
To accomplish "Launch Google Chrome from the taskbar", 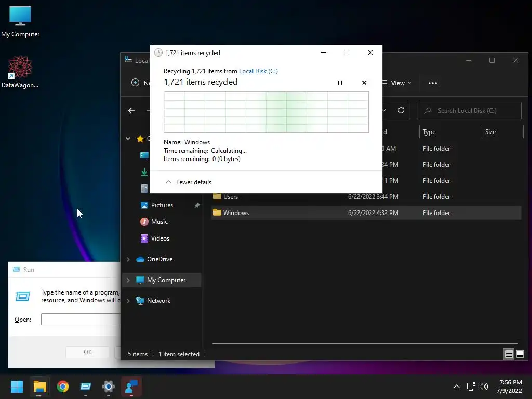I will 63,387.
